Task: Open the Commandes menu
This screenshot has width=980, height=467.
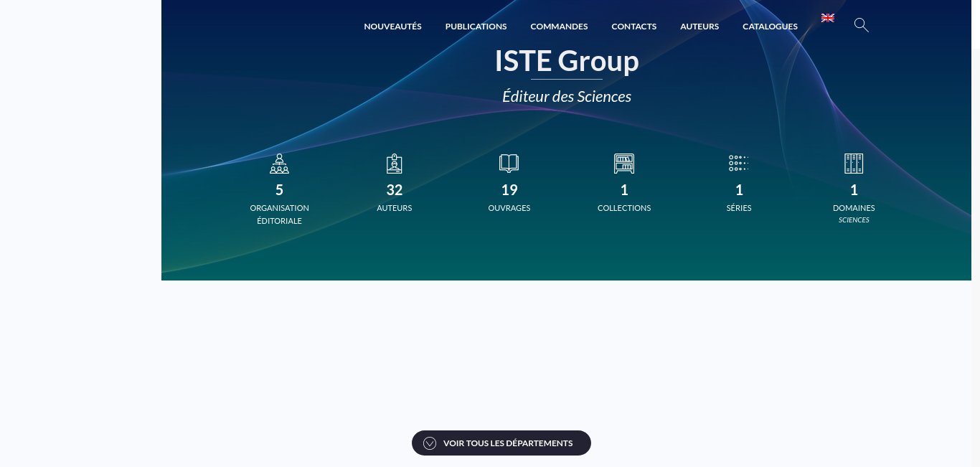Action: coord(559,27)
